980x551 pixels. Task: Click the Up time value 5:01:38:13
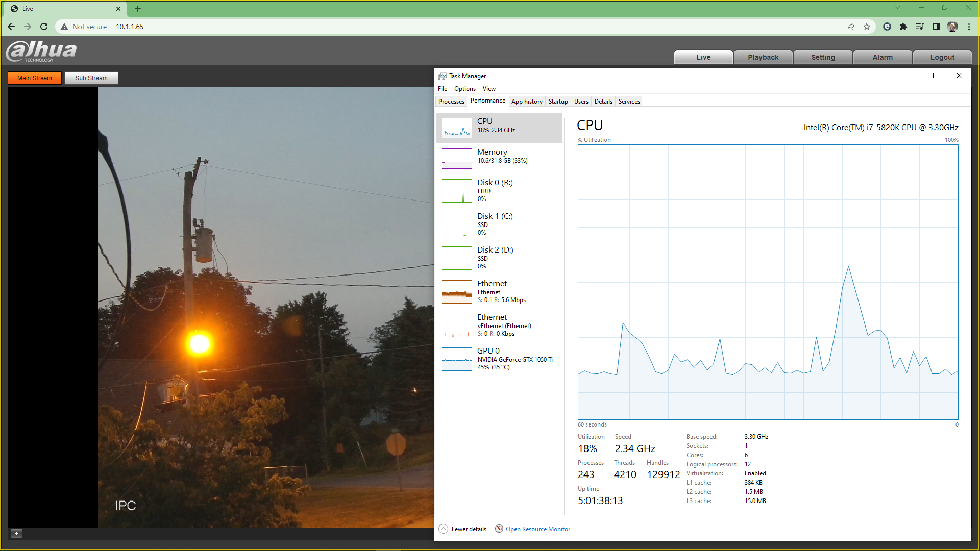pos(600,500)
